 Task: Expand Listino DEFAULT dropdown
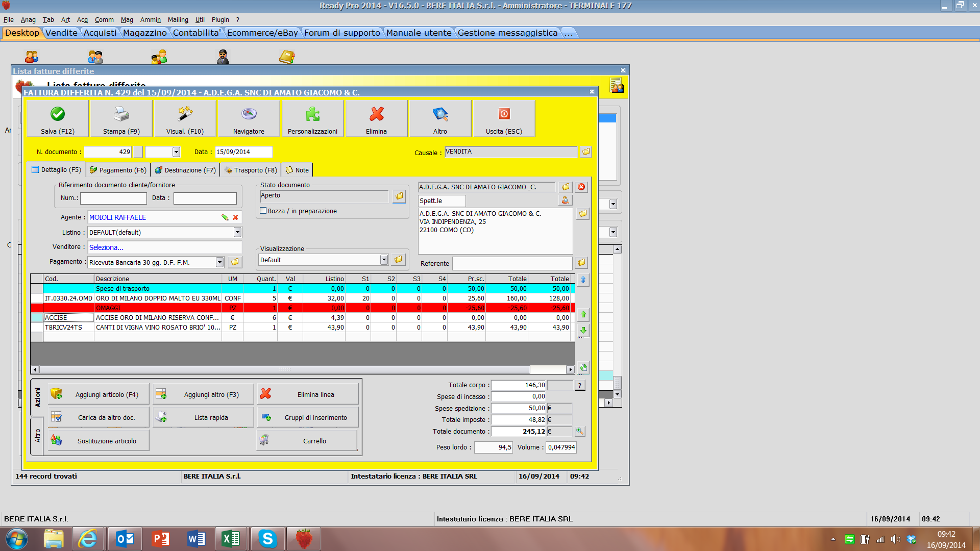pyautogui.click(x=237, y=232)
